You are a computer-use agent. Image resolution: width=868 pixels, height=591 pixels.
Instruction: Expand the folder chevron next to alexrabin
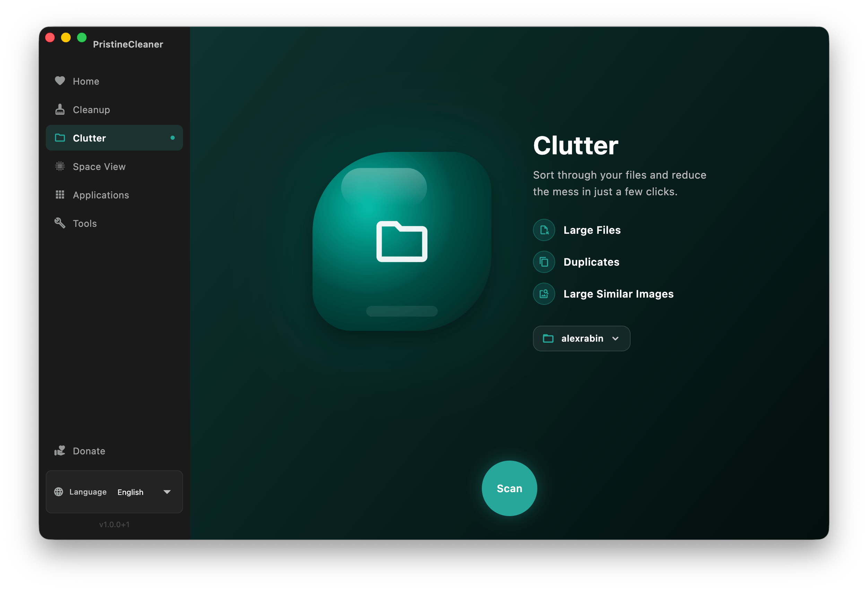(616, 339)
